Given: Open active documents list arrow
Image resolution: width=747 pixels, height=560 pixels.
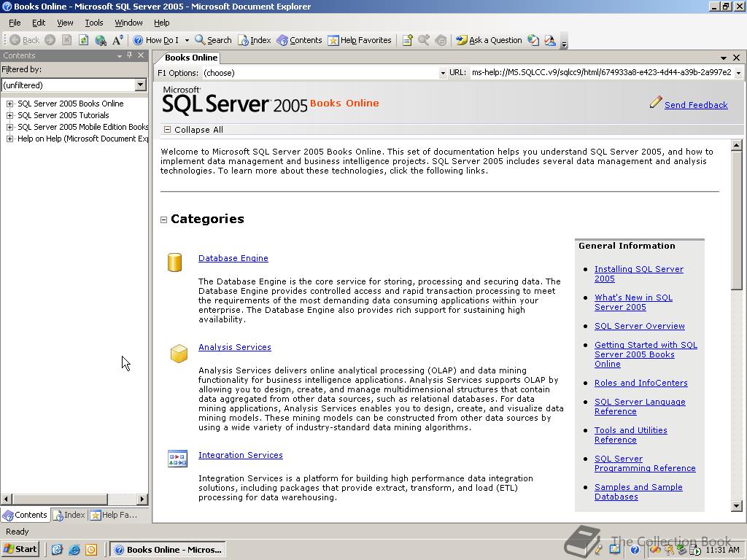Looking at the screenshot, I should [x=724, y=58].
